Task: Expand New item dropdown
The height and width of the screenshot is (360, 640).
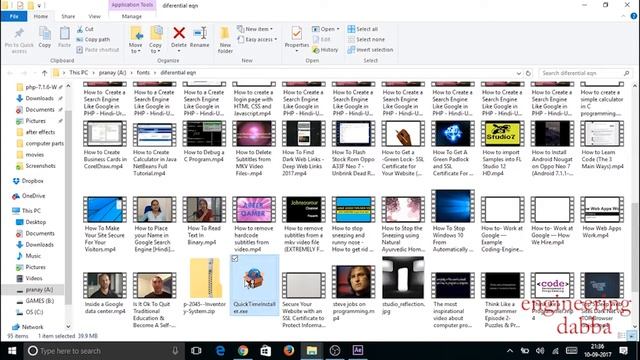Action: tap(255, 29)
